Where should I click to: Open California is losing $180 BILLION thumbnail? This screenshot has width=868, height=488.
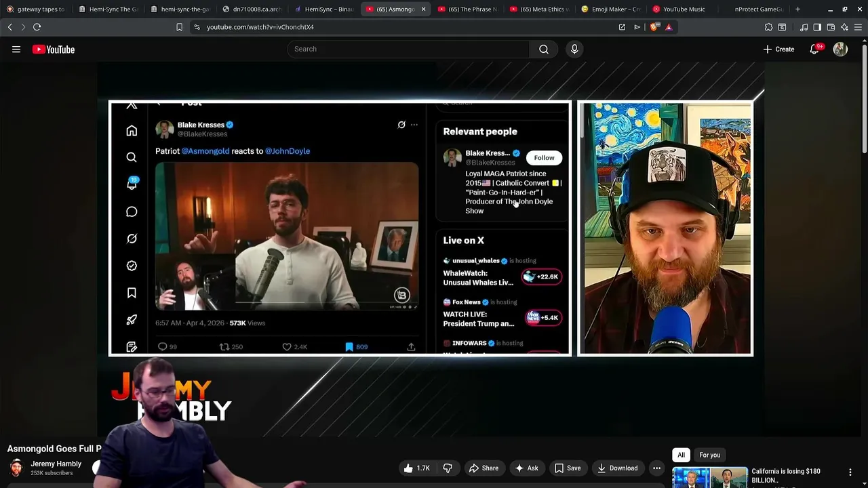(710, 477)
